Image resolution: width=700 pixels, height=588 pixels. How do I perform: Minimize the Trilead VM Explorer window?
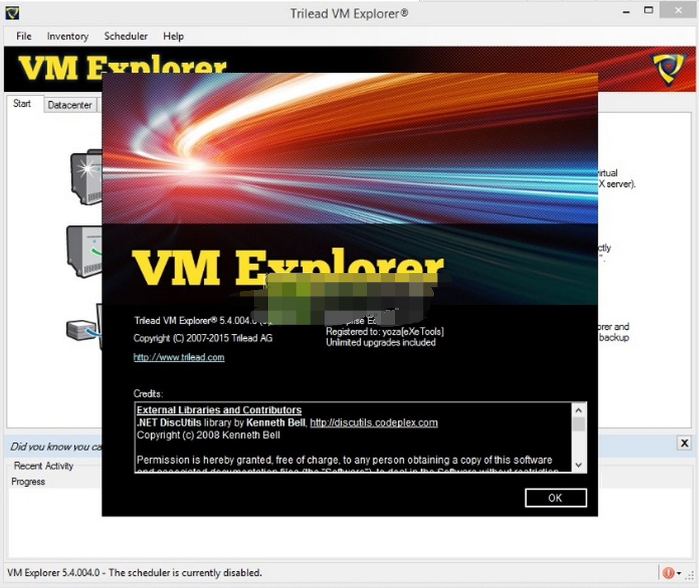point(627,12)
